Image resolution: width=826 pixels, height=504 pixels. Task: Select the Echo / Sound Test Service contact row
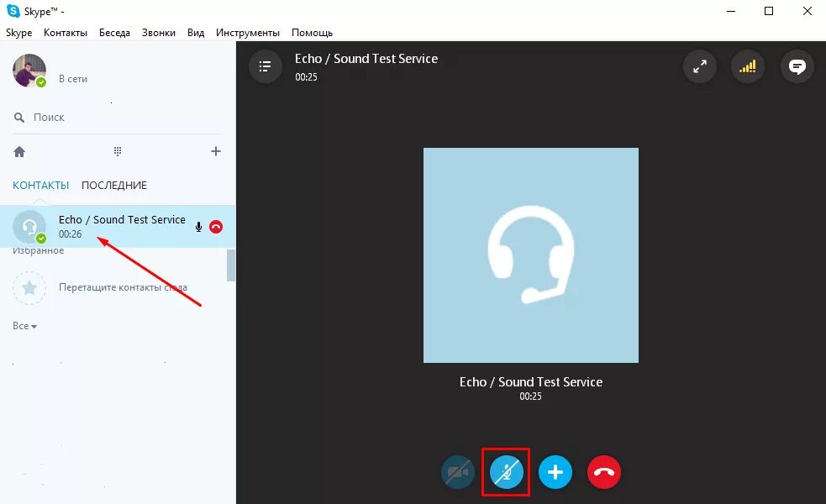(118, 227)
